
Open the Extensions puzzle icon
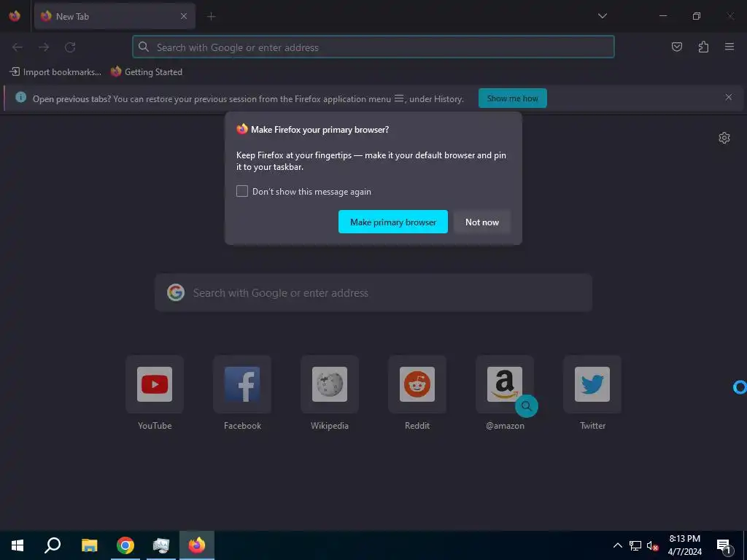coord(703,47)
